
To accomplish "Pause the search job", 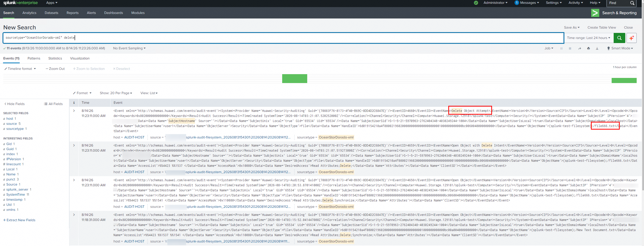I will tap(561, 48).
